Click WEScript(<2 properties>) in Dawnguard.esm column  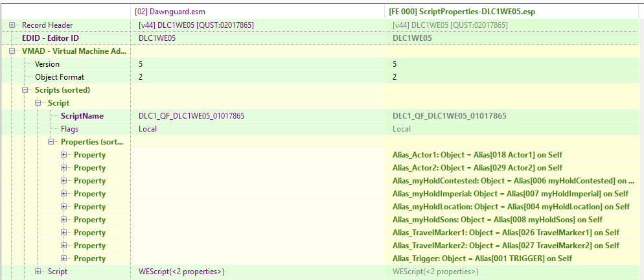(181, 272)
